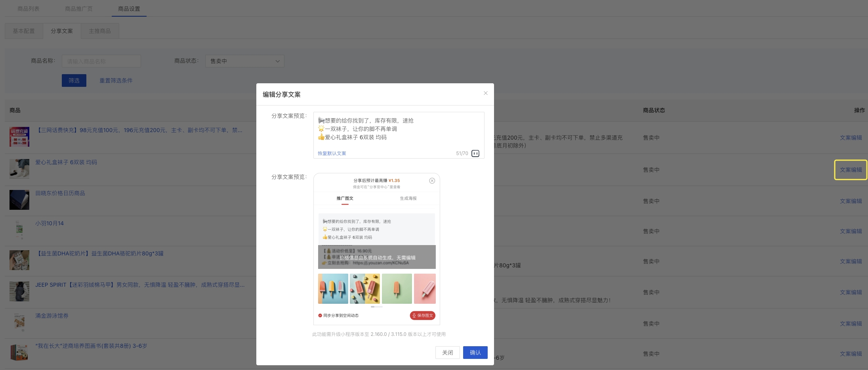Open the emoji picker in the text editor

[475, 153]
